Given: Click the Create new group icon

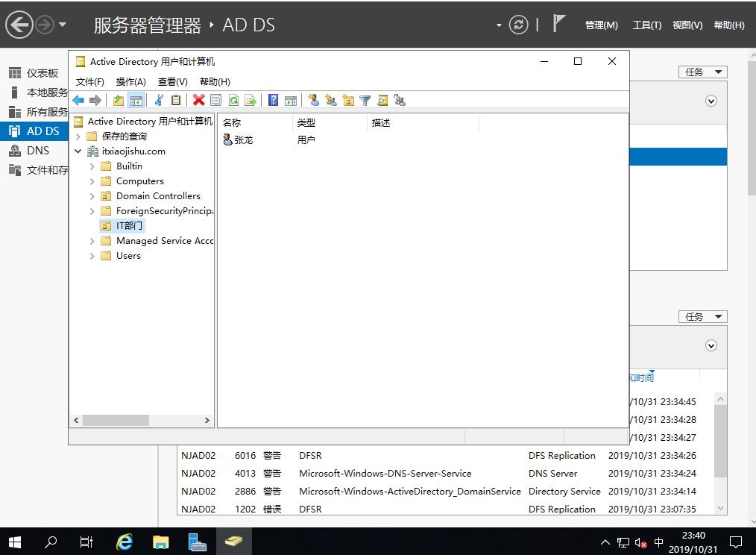Looking at the screenshot, I should 332,100.
